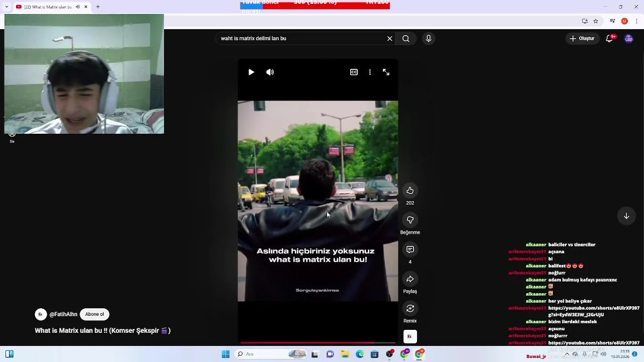
Task: Enter fullscreen for the Short
Action: coord(386,72)
